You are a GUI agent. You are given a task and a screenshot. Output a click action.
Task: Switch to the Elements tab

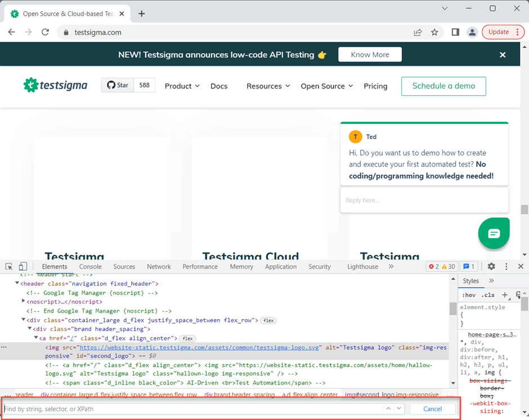point(55,266)
